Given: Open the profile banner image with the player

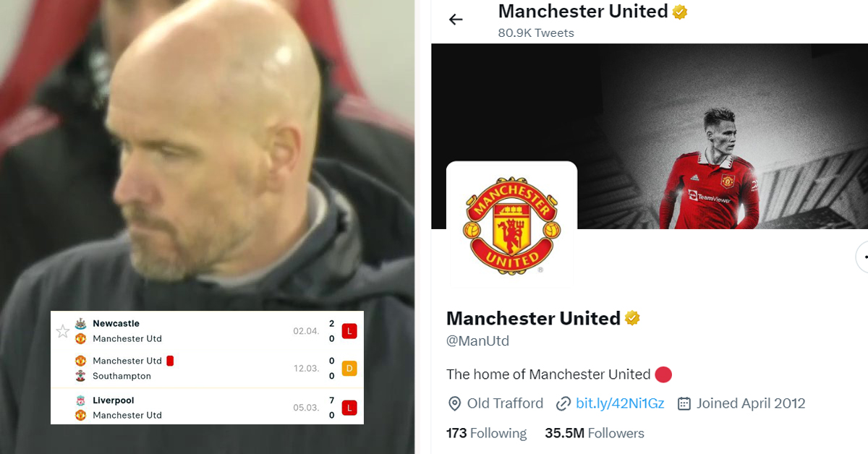Looking at the screenshot, I should pyautogui.click(x=650, y=136).
